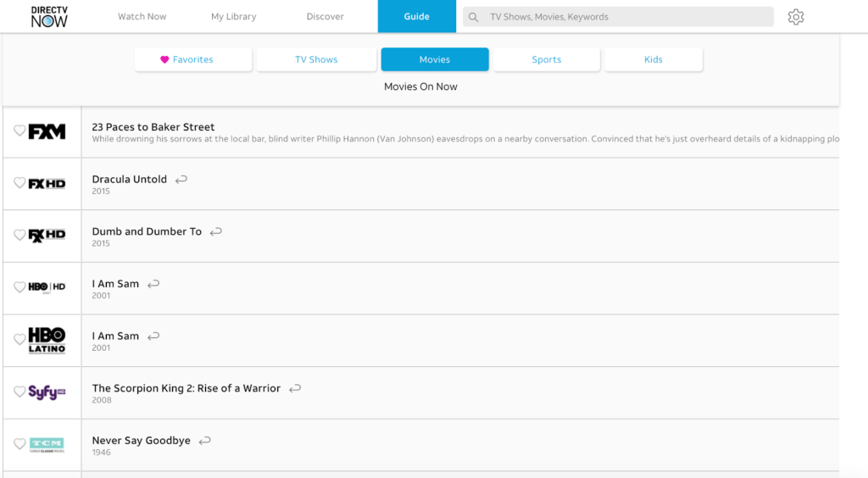
Task: Click the search magnifier icon
Action: 473,17
